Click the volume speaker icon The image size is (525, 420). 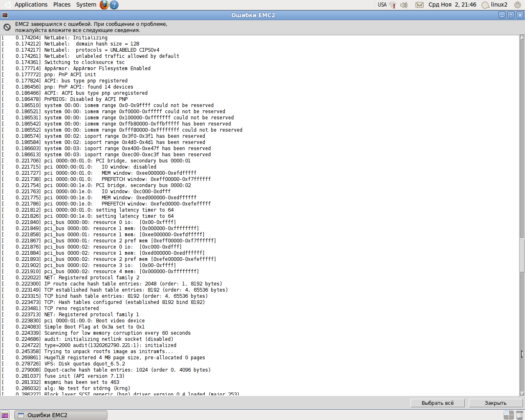[404, 5]
